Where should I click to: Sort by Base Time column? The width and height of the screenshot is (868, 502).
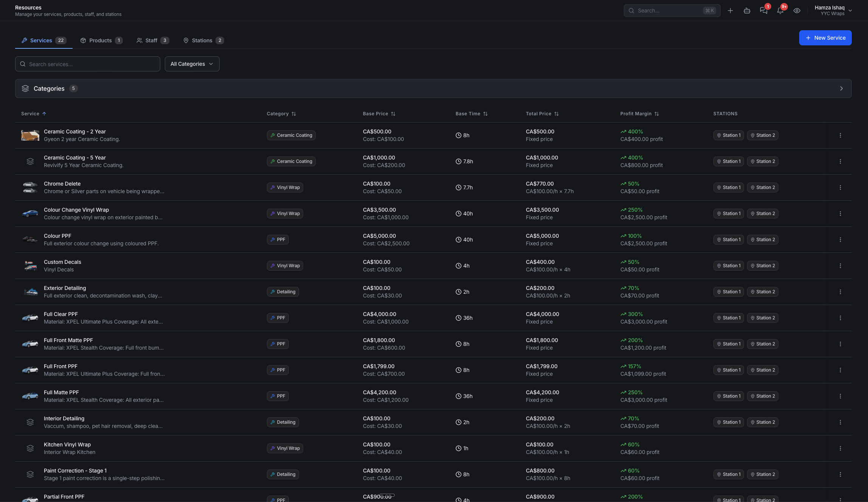pyautogui.click(x=471, y=114)
